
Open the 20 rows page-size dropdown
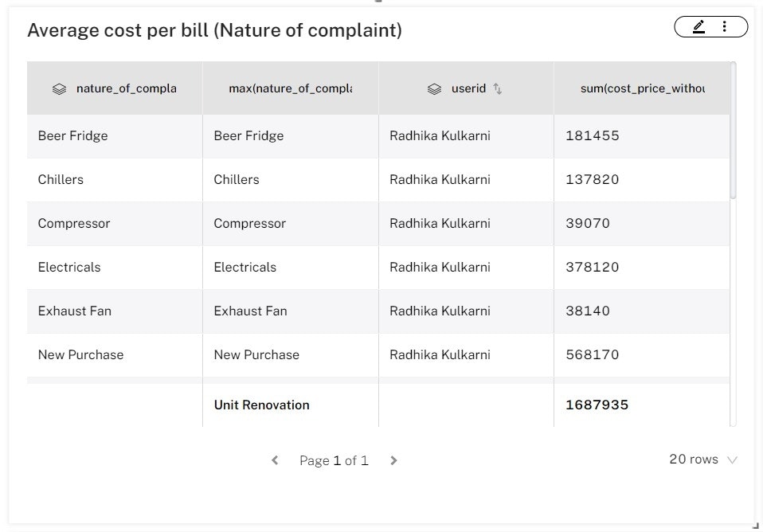click(x=703, y=460)
